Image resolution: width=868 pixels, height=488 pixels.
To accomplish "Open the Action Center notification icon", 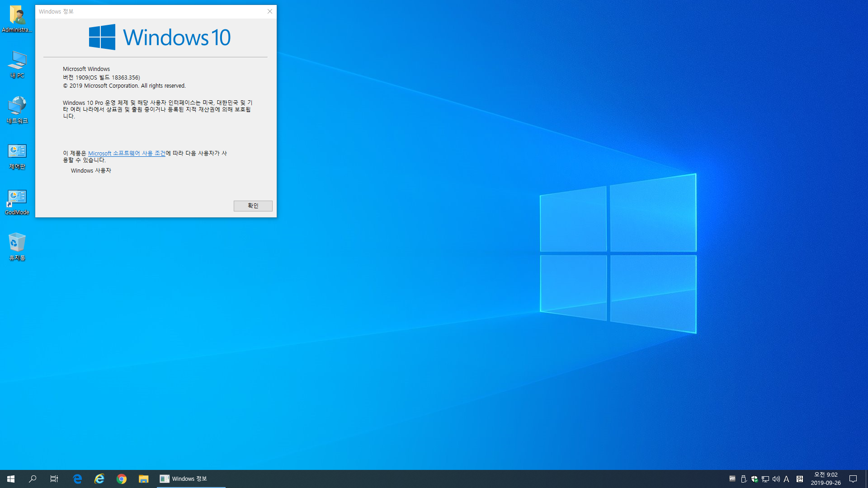I will 853,479.
